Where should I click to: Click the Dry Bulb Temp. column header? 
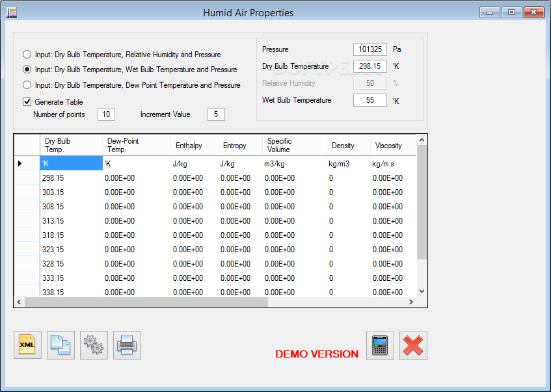tap(72, 145)
